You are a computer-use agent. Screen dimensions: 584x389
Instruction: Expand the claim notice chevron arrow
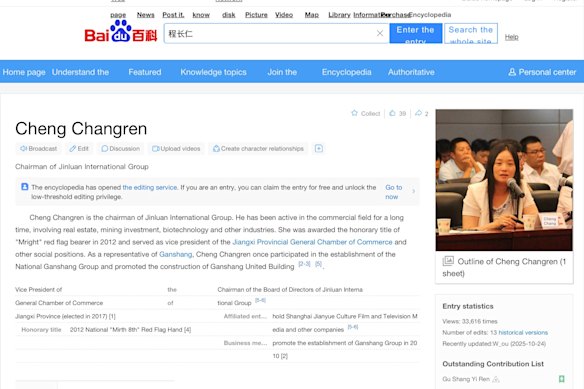coord(413,191)
